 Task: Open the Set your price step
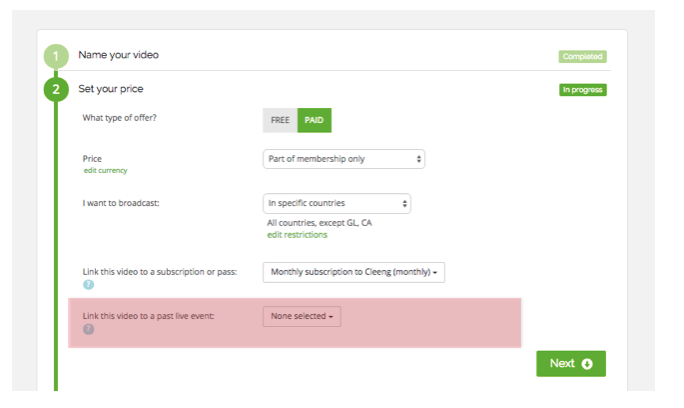[111, 89]
